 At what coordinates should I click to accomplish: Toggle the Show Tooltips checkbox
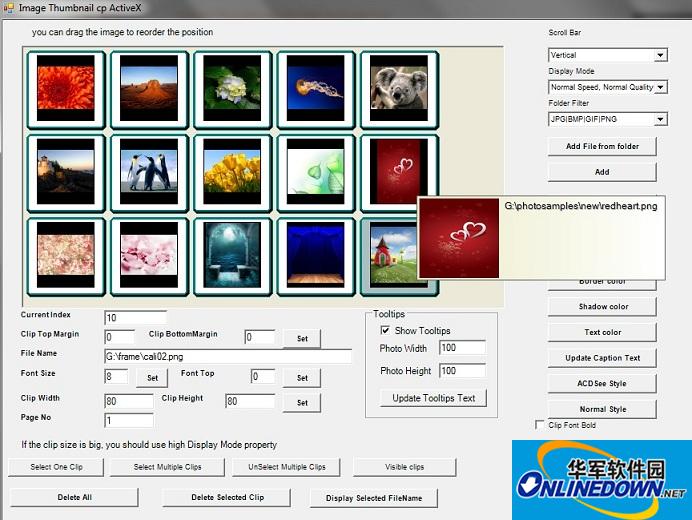(x=385, y=330)
